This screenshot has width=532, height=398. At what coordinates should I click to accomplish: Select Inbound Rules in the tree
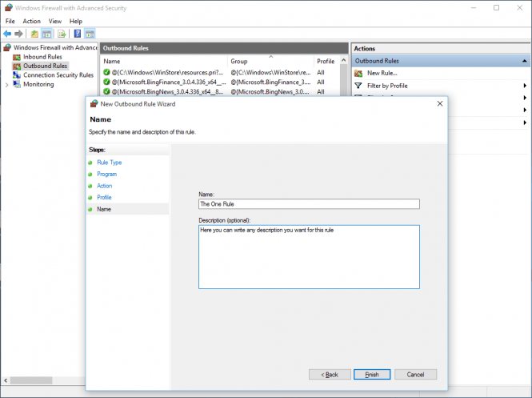pos(42,57)
